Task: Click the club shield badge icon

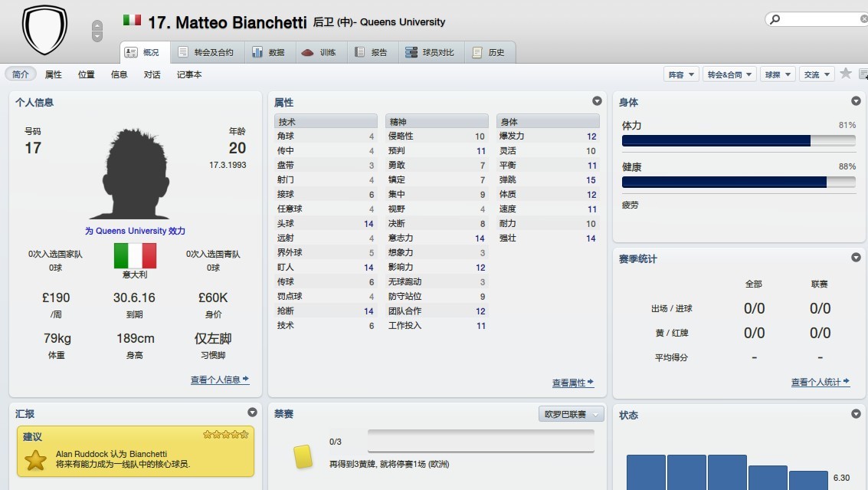Action: (x=44, y=29)
